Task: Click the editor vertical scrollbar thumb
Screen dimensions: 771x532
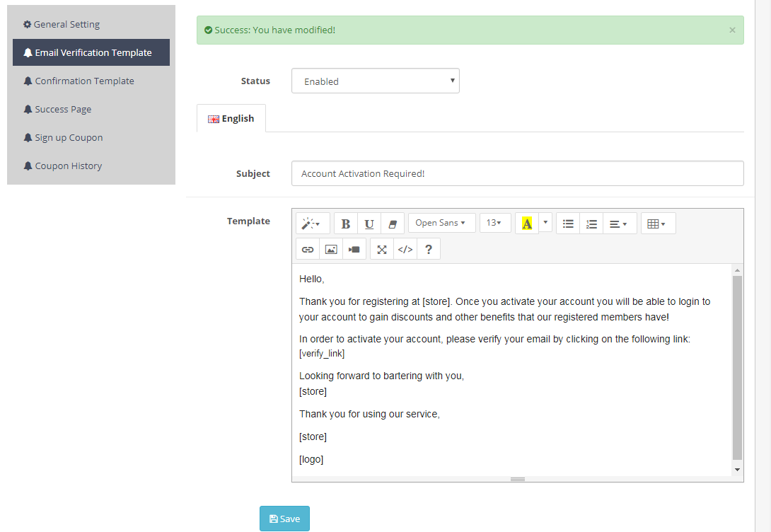Action: [x=737, y=367]
